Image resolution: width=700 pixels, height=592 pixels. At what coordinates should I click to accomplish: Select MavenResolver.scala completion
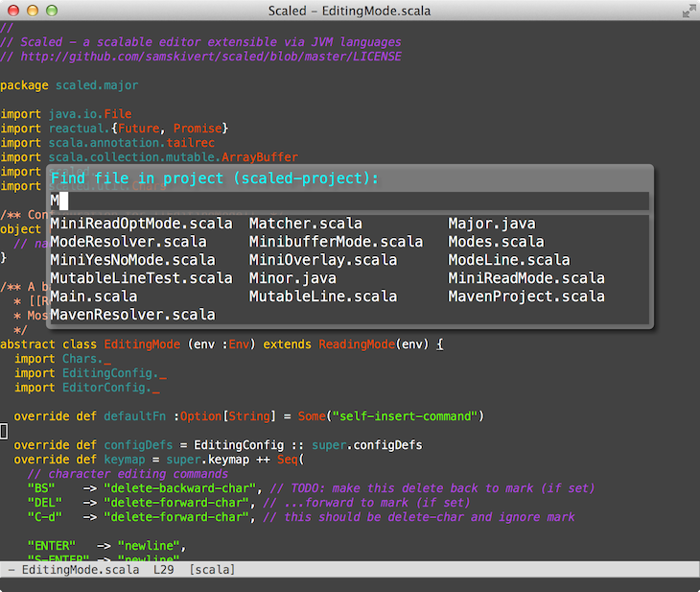[132, 315]
